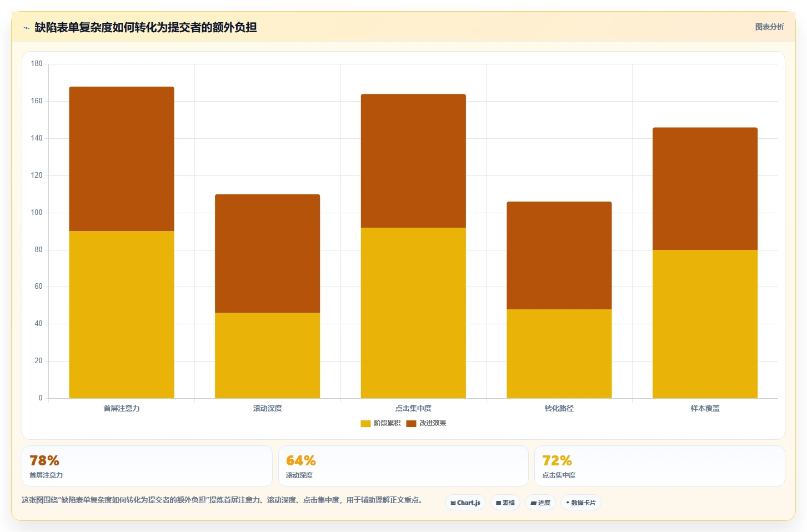The image size is (807, 532).
Task: Click the 首屏注意力 x-axis label
Action: click(122, 408)
